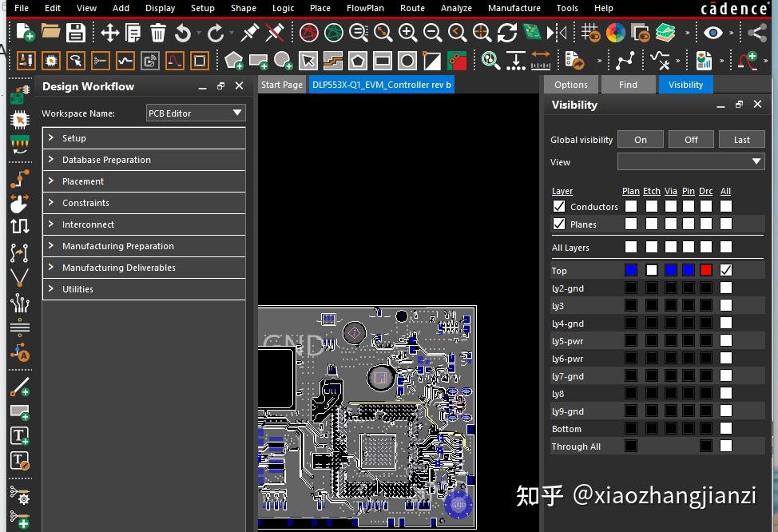Viewport: 778px width, 532px height.
Task: Select the Fix pushpin toolbar icon
Action: click(248, 34)
